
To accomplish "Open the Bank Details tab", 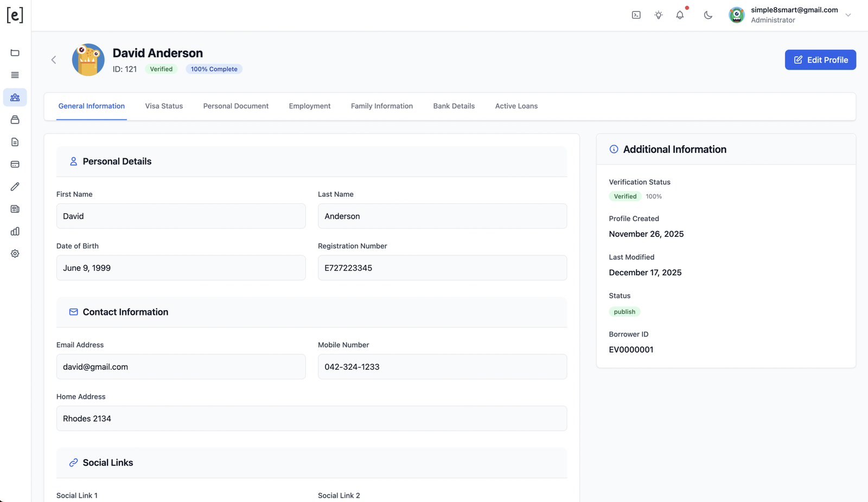I will coord(454,106).
